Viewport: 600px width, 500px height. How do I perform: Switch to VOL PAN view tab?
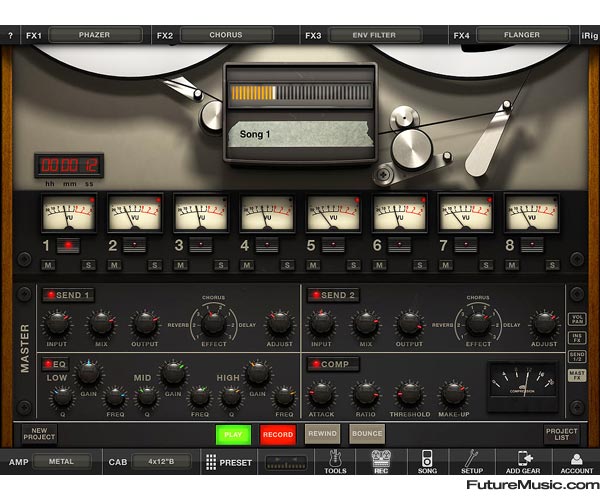(x=577, y=319)
